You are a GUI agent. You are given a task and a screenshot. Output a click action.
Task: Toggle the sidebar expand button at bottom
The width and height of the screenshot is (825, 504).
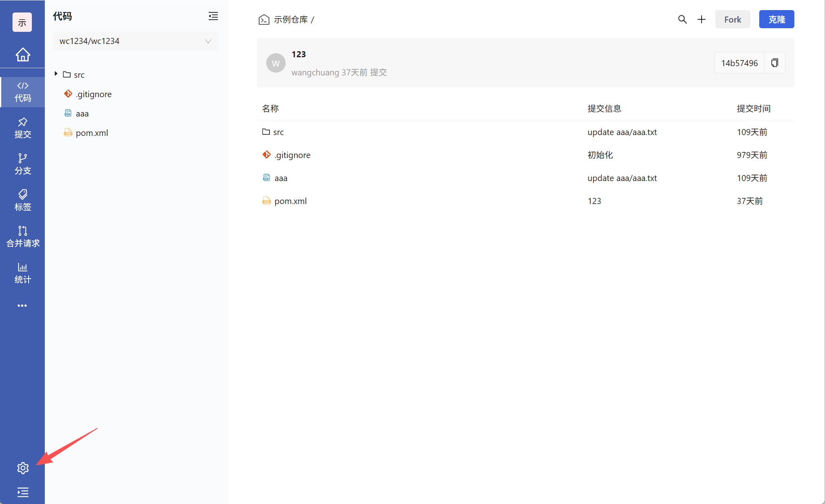click(23, 492)
